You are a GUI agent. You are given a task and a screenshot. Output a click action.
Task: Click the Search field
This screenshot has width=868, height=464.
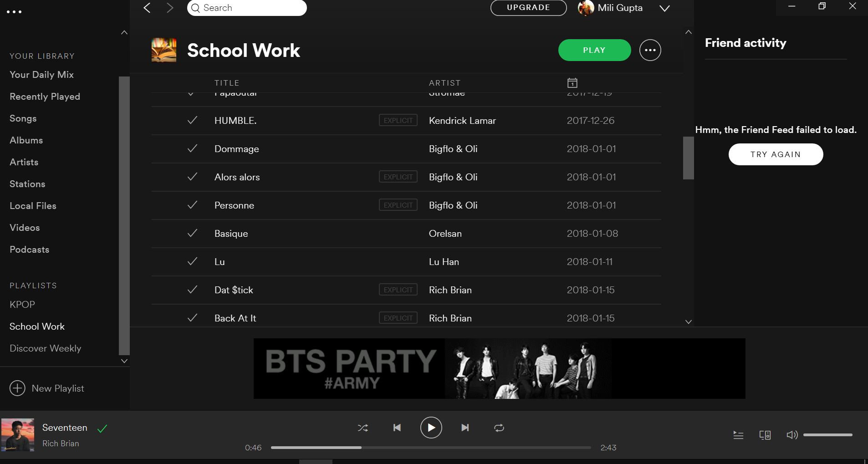pos(247,8)
